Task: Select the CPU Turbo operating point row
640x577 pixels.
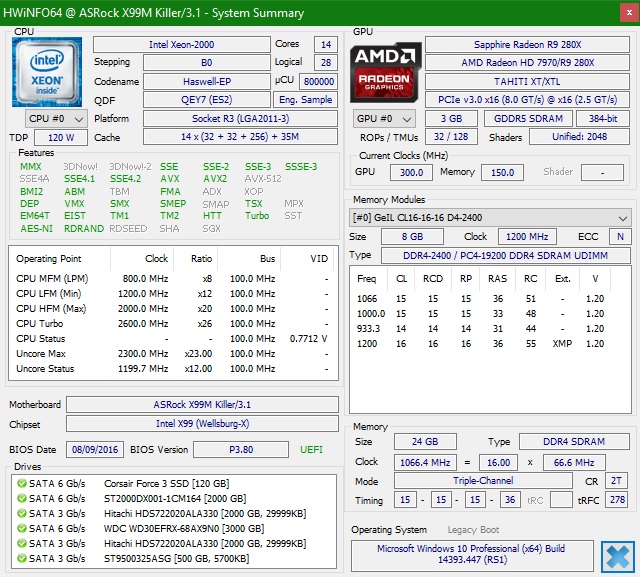Action: [x=173, y=324]
